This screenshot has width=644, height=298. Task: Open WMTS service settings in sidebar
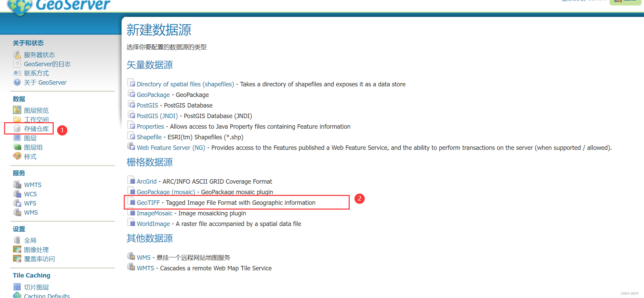pos(32,185)
